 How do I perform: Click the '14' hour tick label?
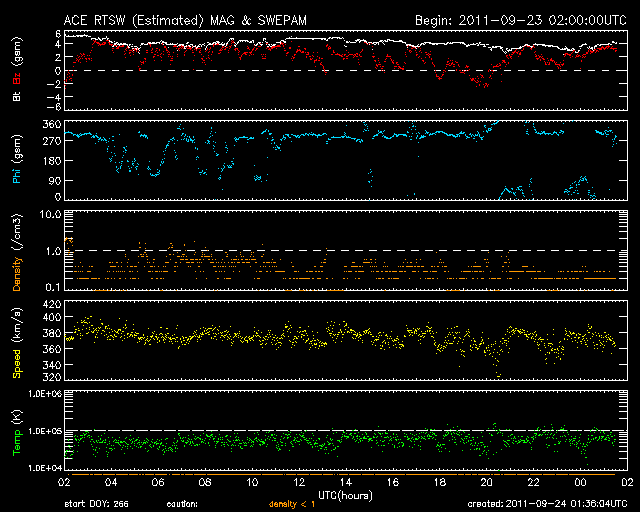point(346,483)
